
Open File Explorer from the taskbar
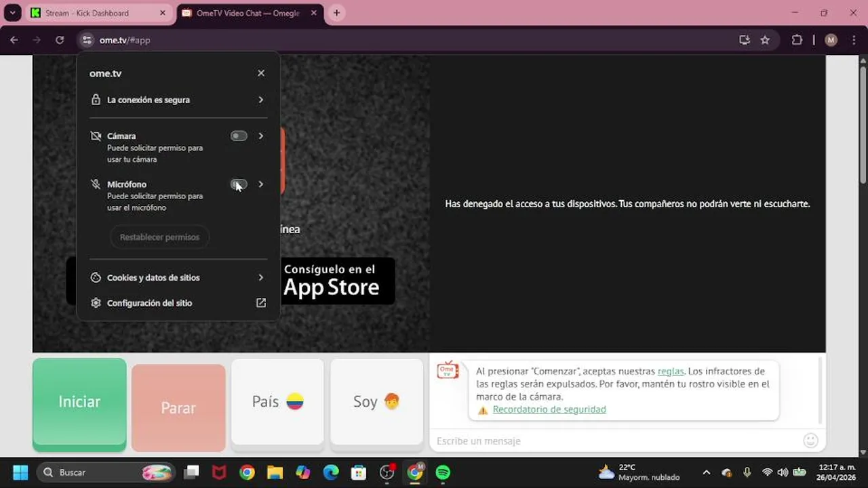(x=275, y=472)
